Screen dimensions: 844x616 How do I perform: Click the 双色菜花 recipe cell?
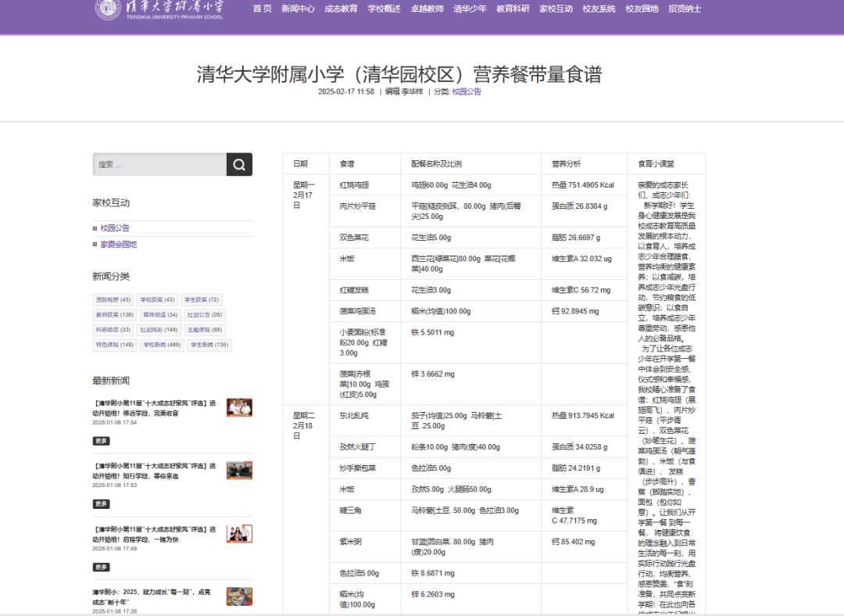click(x=365, y=238)
